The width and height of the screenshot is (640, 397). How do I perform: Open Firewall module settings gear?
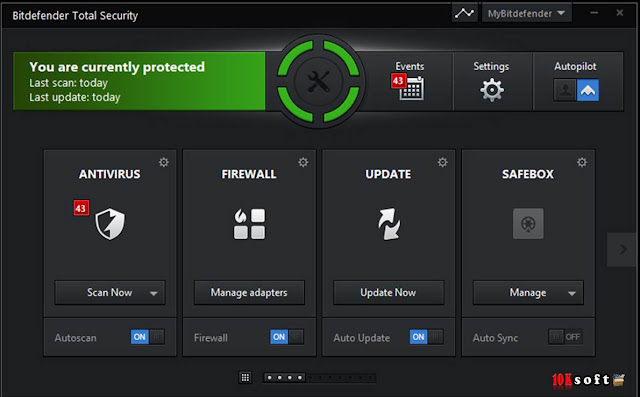click(x=303, y=162)
